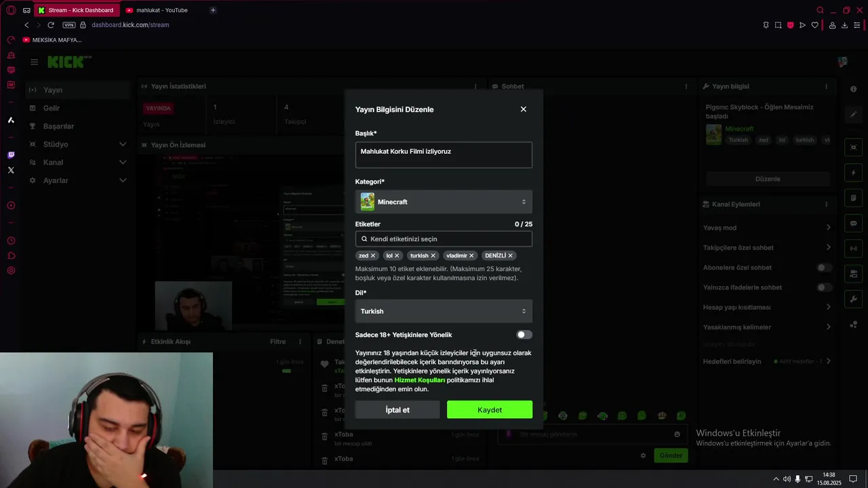868x488 pixels.
Task: Remove the 'zed' tag
Action: coord(373,256)
